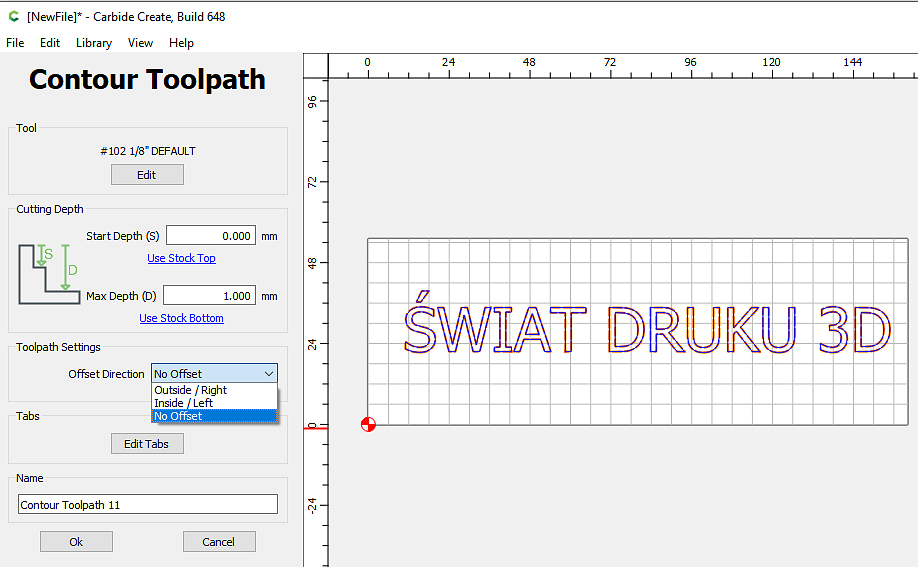Click the tool Edit button
Viewport: 918px width, 567px height.
148,175
